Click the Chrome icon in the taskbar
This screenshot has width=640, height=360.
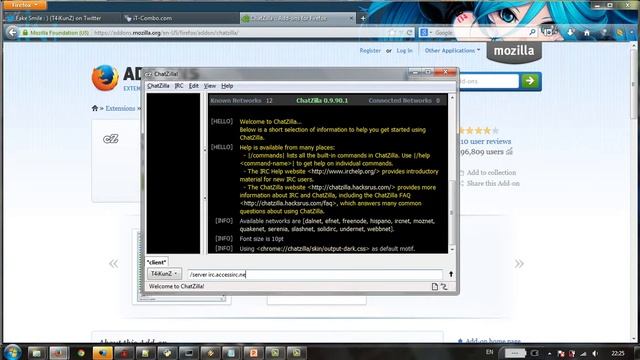[x=81, y=353]
